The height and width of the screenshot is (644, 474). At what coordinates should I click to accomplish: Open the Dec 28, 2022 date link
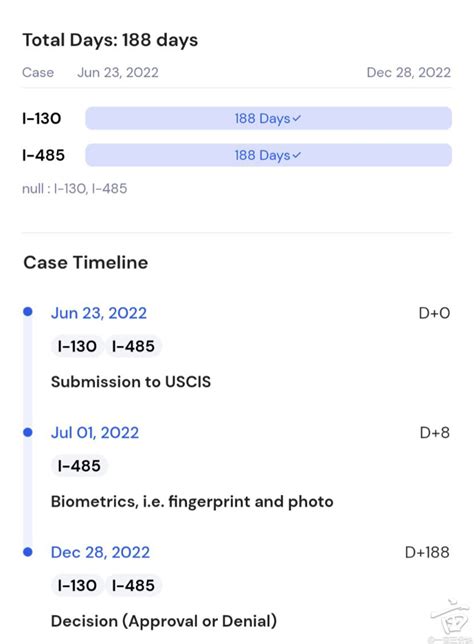(x=100, y=552)
